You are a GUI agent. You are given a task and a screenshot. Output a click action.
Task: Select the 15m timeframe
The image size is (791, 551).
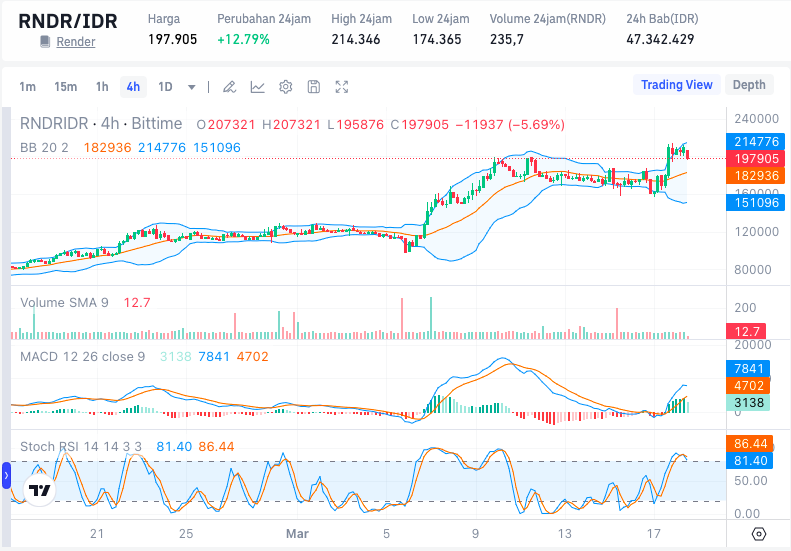click(65, 87)
